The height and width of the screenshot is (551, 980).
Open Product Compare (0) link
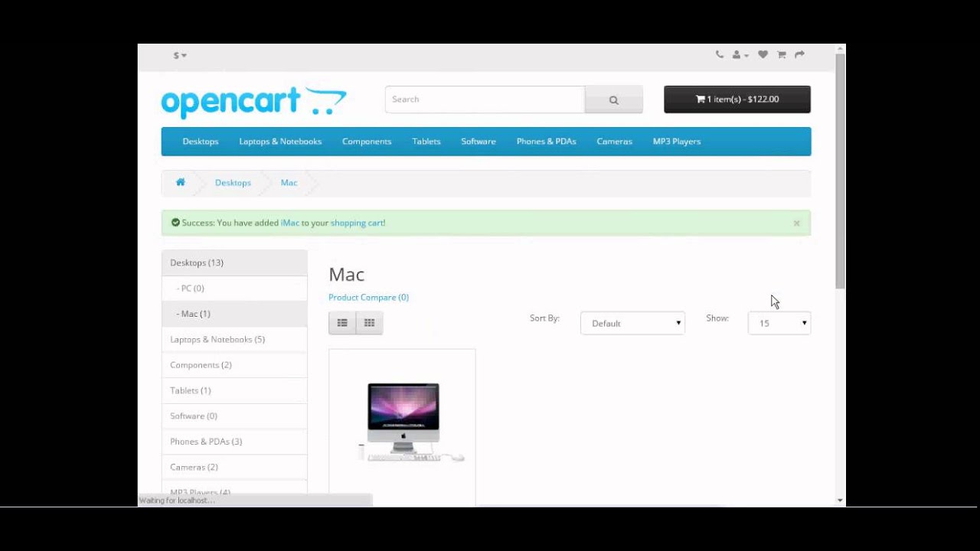[x=368, y=297]
